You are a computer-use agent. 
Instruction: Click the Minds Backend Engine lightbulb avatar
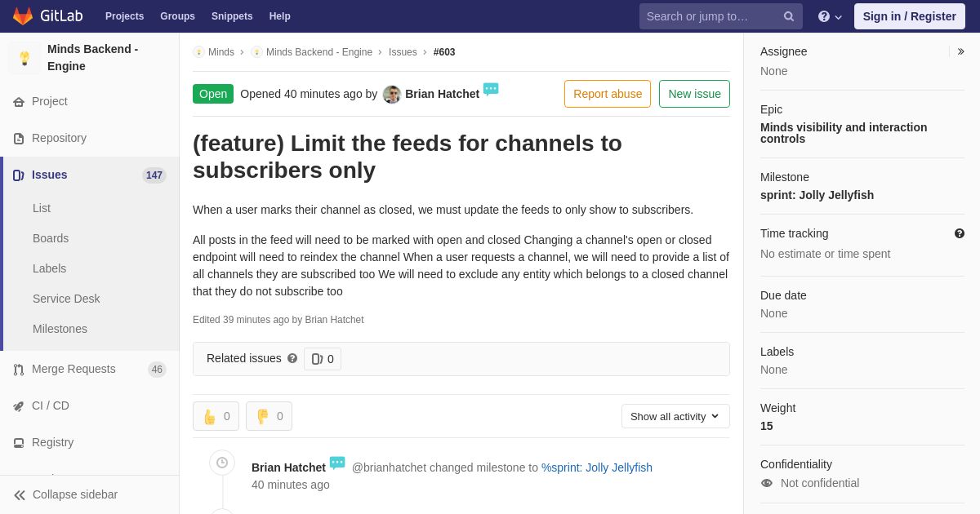pyautogui.click(x=24, y=58)
